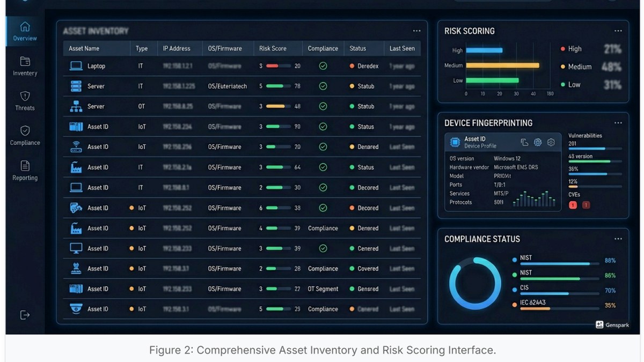
Task: Click the network icon in the OT Server row
Action: (76, 106)
